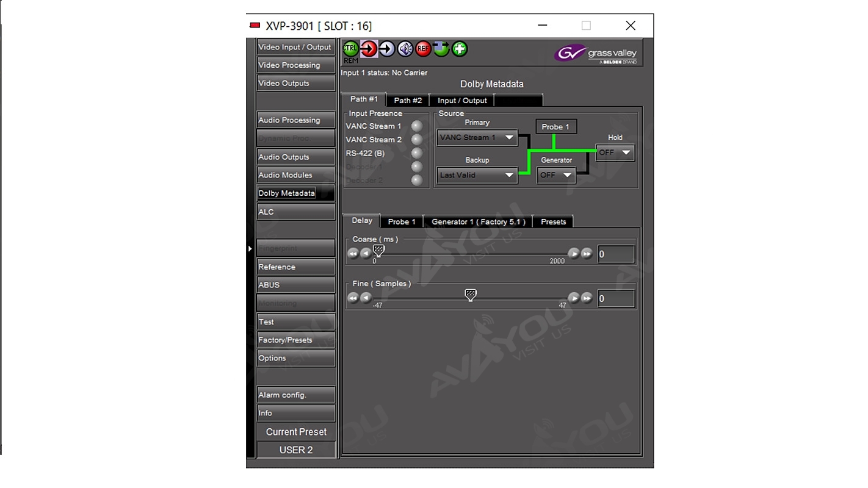Open the Generator 1 (Factory 5.1) tab
868x488 pixels.
point(478,221)
